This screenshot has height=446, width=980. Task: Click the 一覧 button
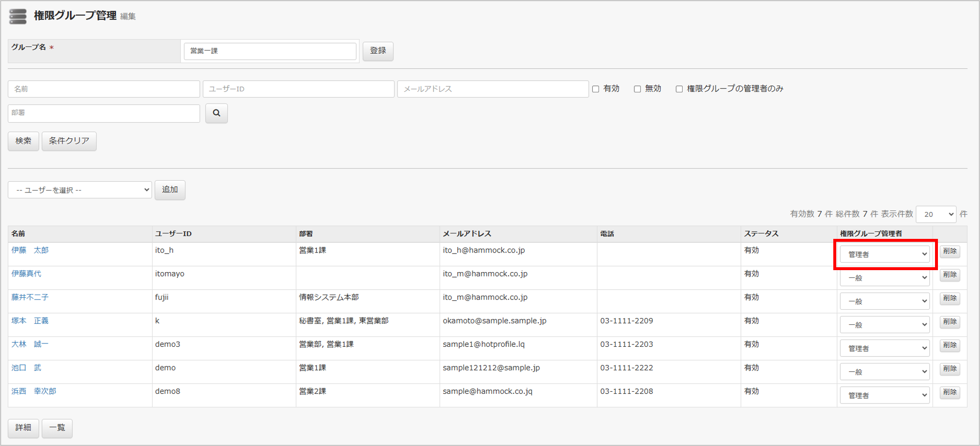coord(57,428)
